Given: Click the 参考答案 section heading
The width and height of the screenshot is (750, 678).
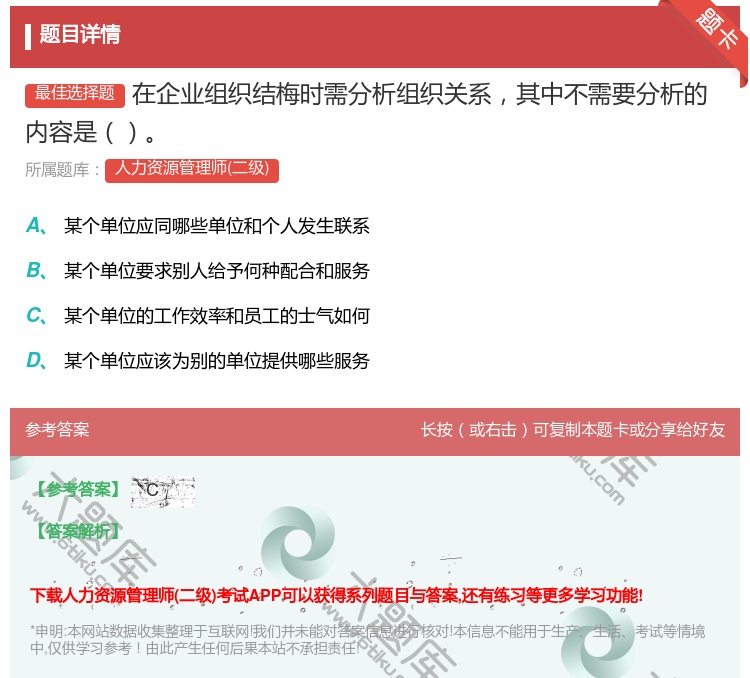Looking at the screenshot, I should (x=57, y=429).
